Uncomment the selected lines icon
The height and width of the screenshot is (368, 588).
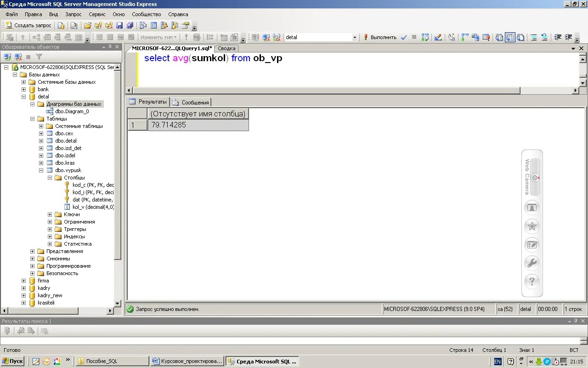tap(544, 37)
